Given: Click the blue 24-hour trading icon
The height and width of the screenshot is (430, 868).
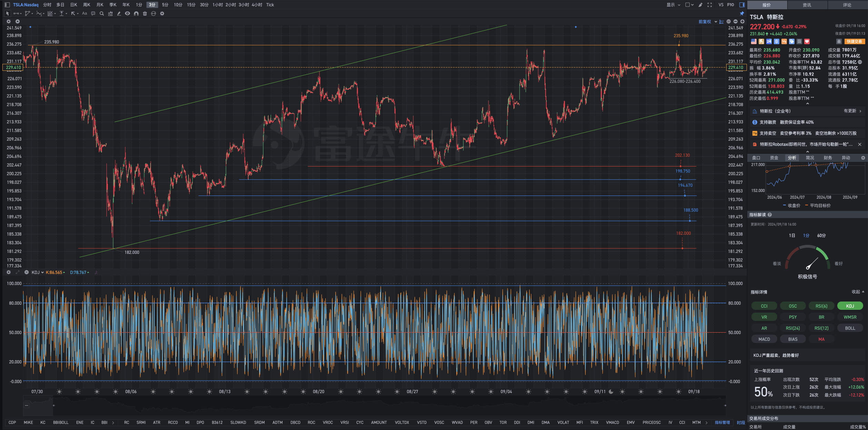Looking at the screenshot, I should [x=769, y=41].
